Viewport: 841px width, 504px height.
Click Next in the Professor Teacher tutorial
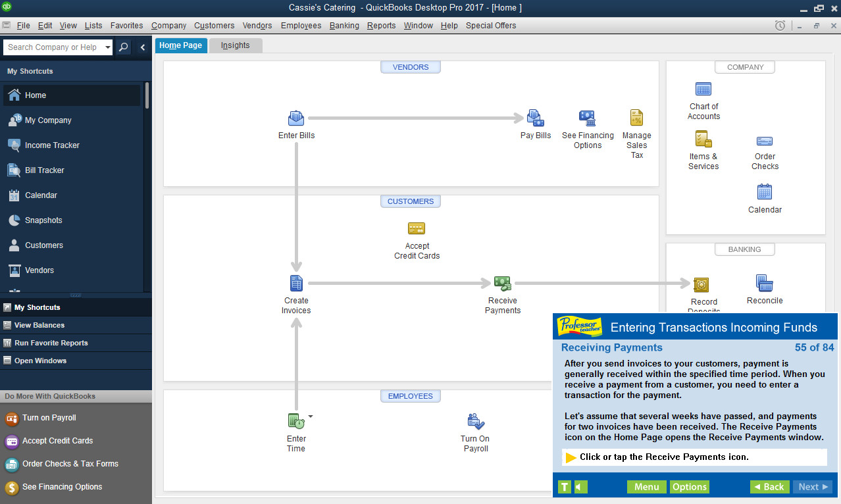813,487
